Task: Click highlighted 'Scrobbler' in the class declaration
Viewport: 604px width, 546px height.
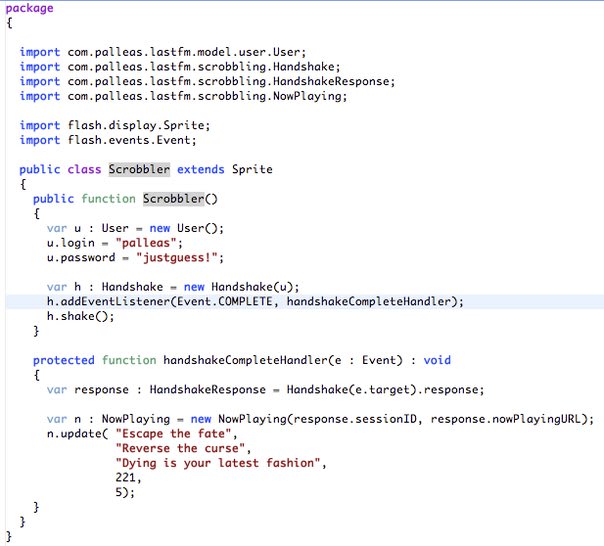Action: [x=139, y=169]
